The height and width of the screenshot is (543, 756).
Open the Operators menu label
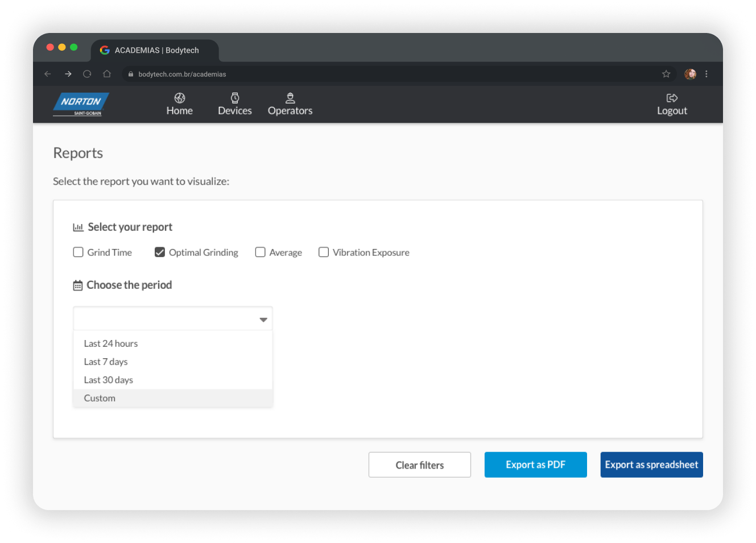(290, 111)
